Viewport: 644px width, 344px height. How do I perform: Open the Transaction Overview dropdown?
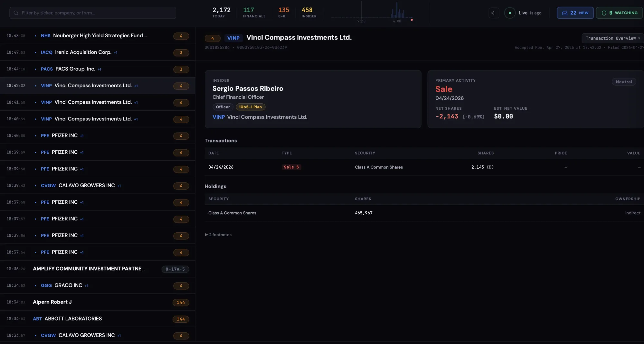click(612, 38)
